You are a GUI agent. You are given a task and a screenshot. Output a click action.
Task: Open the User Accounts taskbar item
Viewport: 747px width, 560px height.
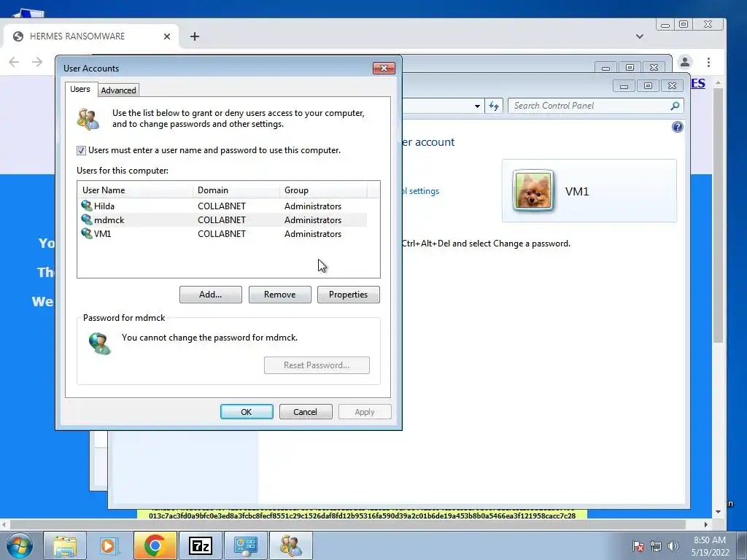pos(290,545)
